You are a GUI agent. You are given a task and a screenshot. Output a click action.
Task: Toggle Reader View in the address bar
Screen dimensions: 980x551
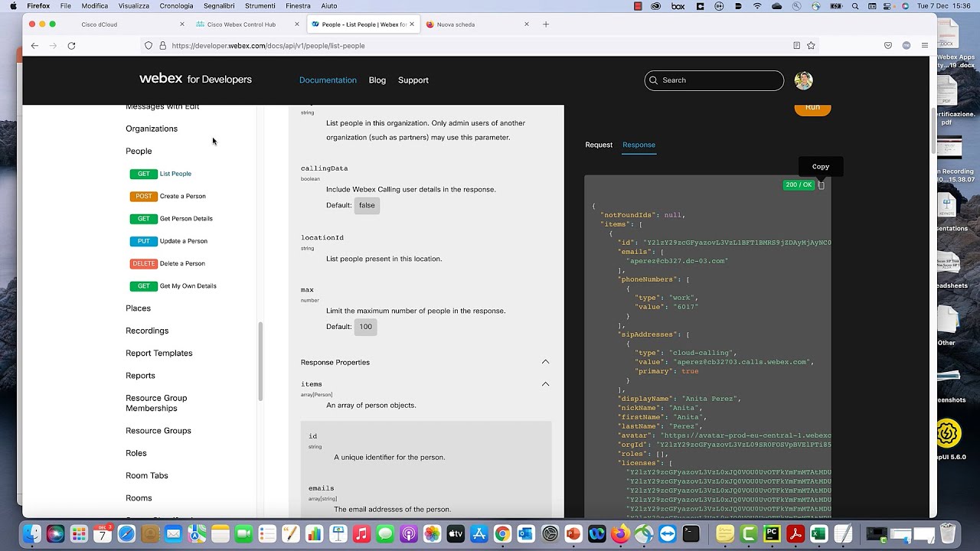pos(796,46)
